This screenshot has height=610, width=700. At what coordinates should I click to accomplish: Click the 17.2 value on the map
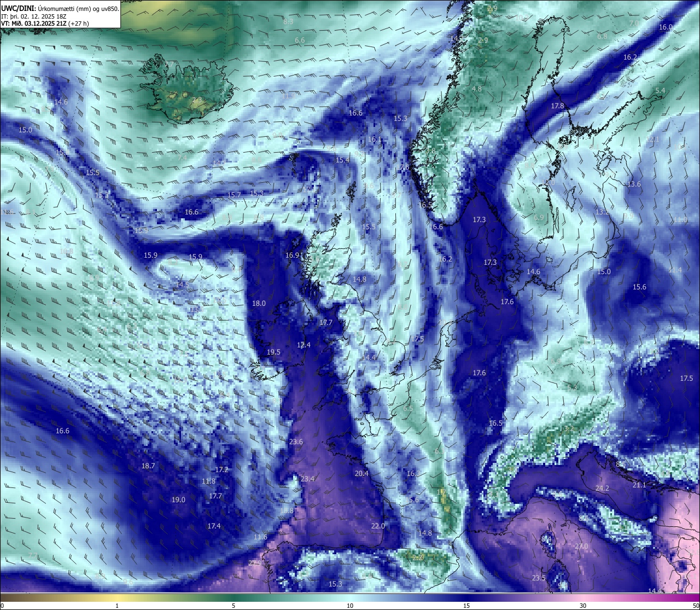pos(221,470)
